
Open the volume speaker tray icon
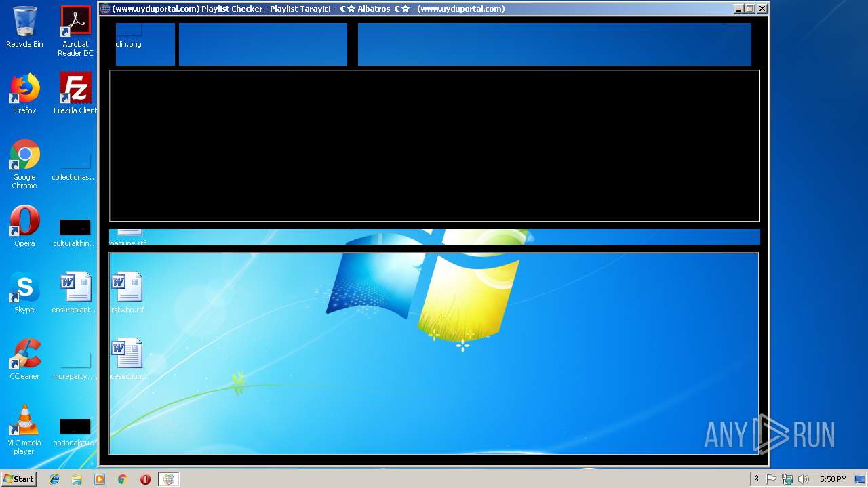coord(804,479)
